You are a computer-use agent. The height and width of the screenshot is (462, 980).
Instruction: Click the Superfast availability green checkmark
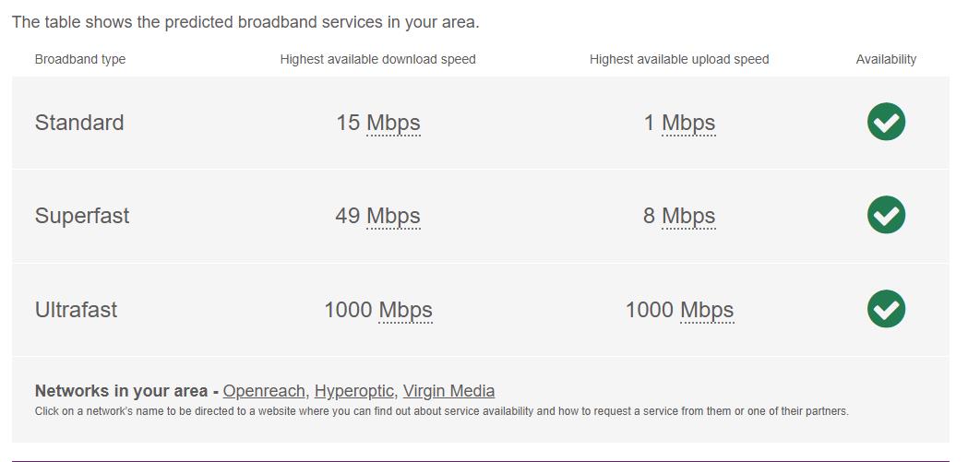886,215
